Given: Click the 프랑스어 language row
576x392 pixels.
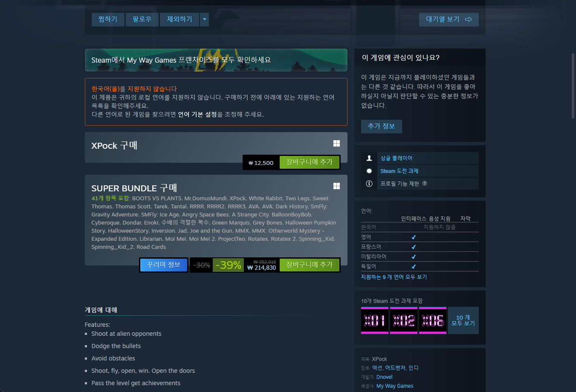Looking at the screenshot, I should pyautogui.click(x=420, y=247).
